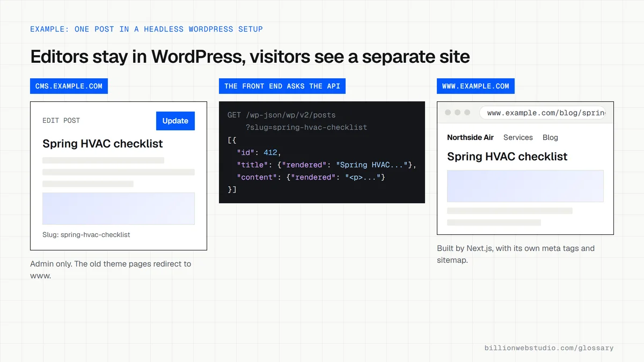Click the Spring HVAC checklist heading in browser mockup
The width and height of the screenshot is (644, 362).
click(507, 157)
